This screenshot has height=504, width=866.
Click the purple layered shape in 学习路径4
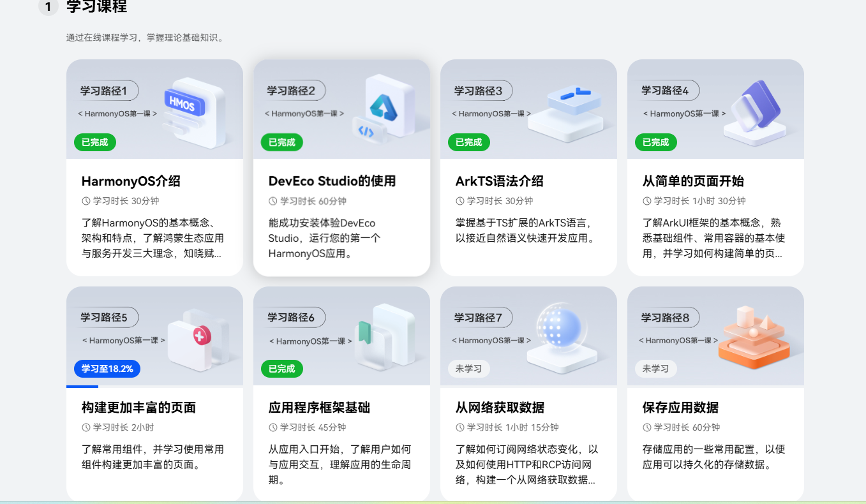[755, 112]
